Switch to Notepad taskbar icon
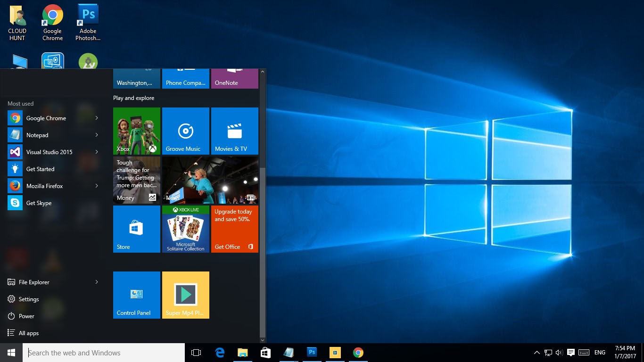Image resolution: width=644 pixels, height=362 pixels. coord(289,353)
